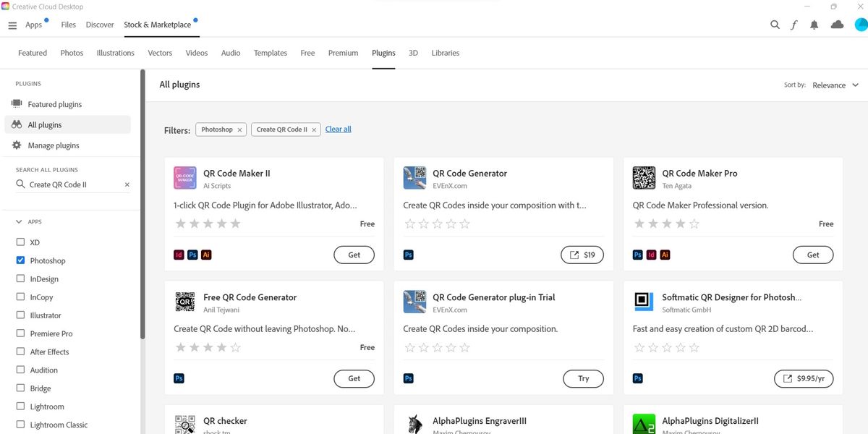This screenshot has height=434, width=868.
Task: Click the Clear all filters link
Action: click(x=338, y=129)
